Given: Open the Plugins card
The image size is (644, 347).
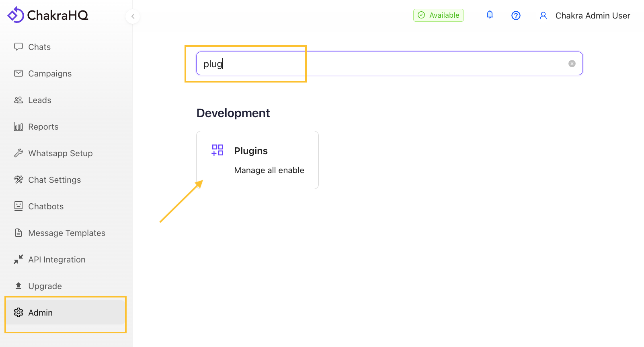Looking at the screenshot, I should (x=257, y=160).
